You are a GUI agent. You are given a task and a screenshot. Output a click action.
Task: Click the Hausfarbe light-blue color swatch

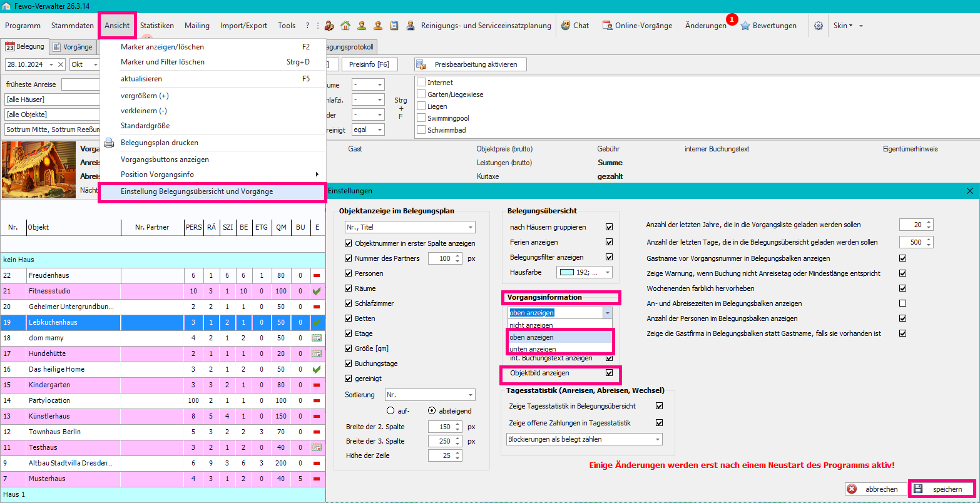click(x=566, y=272)
